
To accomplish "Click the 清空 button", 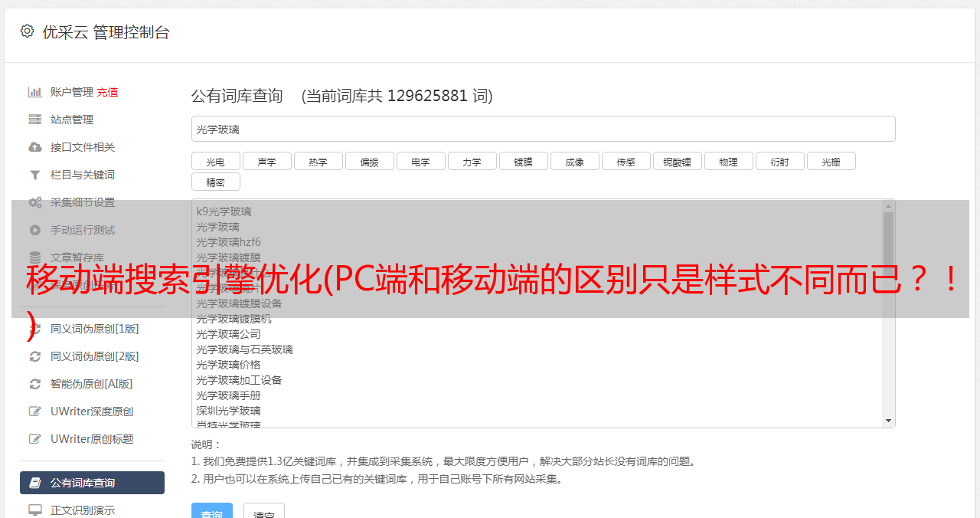I will [264, 511].
